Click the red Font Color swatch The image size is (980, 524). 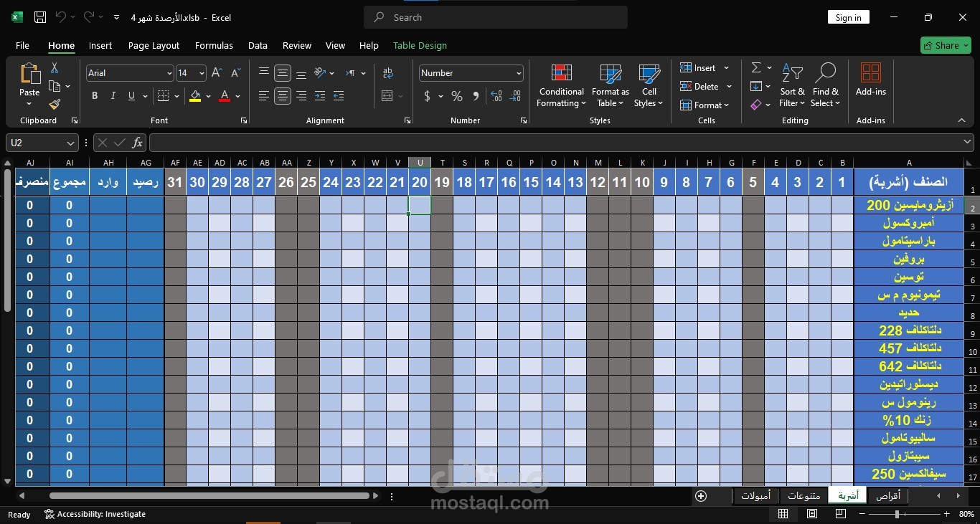(x=225, y=96)
